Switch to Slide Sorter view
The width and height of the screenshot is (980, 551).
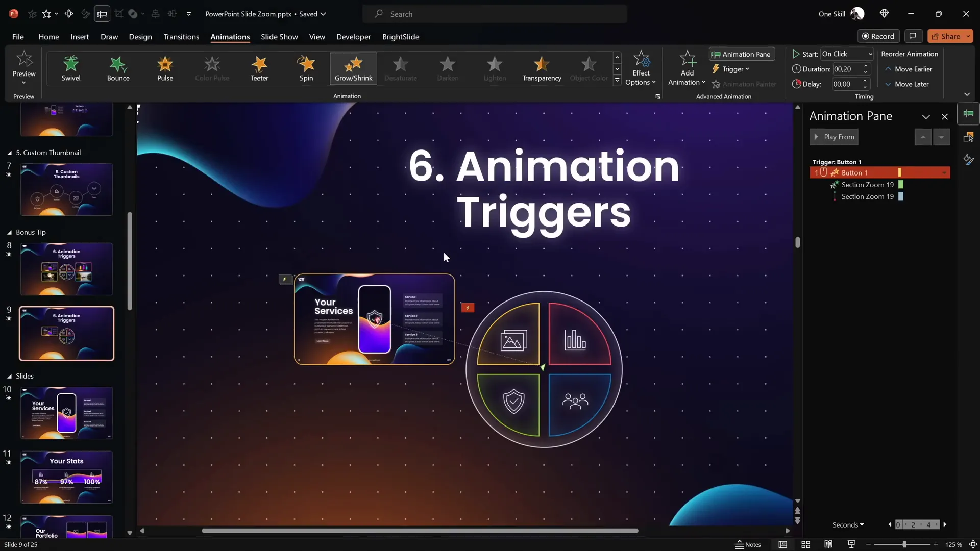tap(805, 544)
